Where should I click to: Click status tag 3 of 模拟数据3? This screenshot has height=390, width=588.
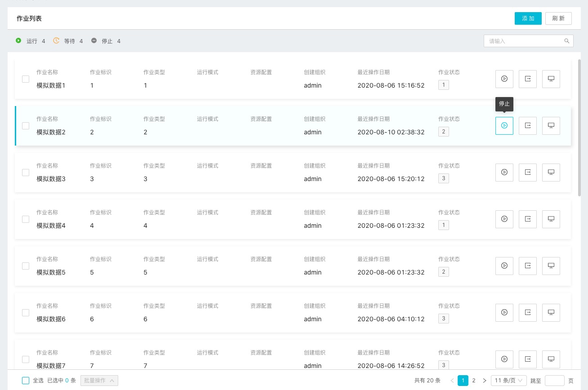[444, 178]
